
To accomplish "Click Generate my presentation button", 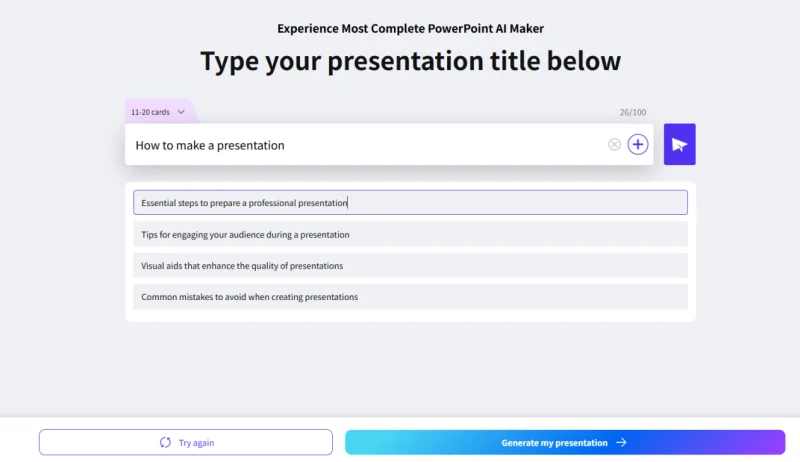I will (x=565, y=442).
